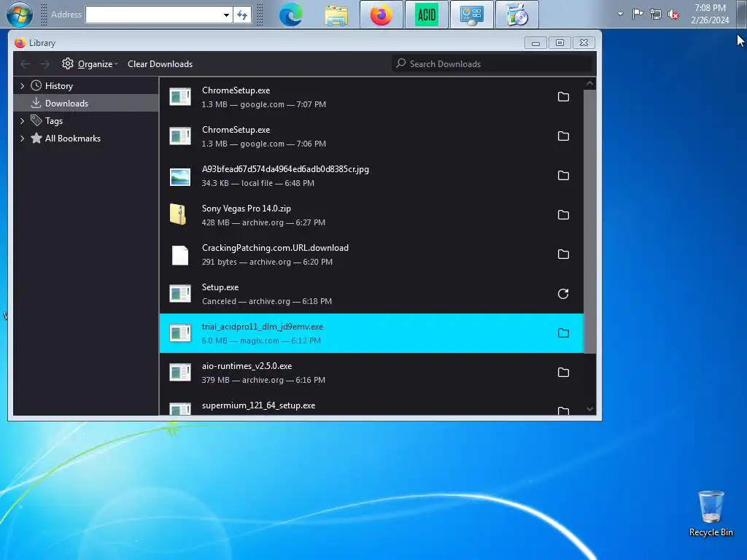Click the Sony Vegas Pro zip file icon
Viewport: 747px width, 560px height.
tap(178, 214)
